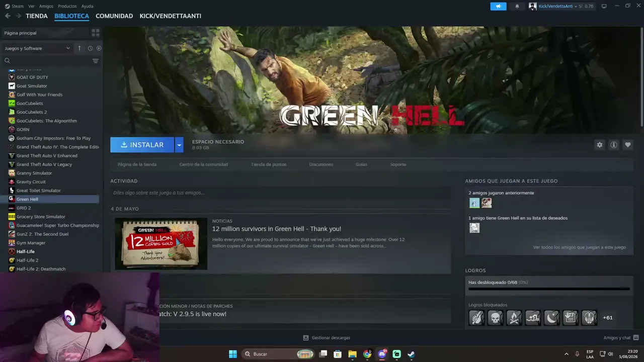The image size is (644, 362).
Task: Open advanced filters icon in library search
Action: tap(95, 61)
